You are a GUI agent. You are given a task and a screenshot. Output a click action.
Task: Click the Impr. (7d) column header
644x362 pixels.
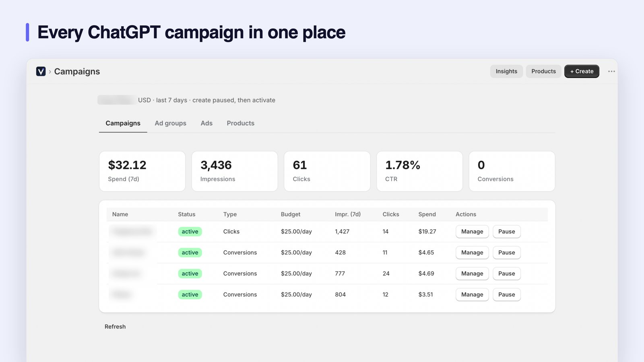click(x=348, y=214)
